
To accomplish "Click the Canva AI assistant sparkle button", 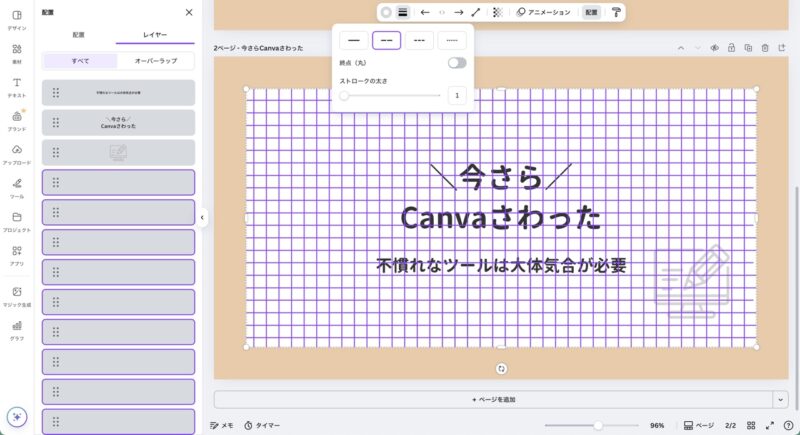I will 17,417.
